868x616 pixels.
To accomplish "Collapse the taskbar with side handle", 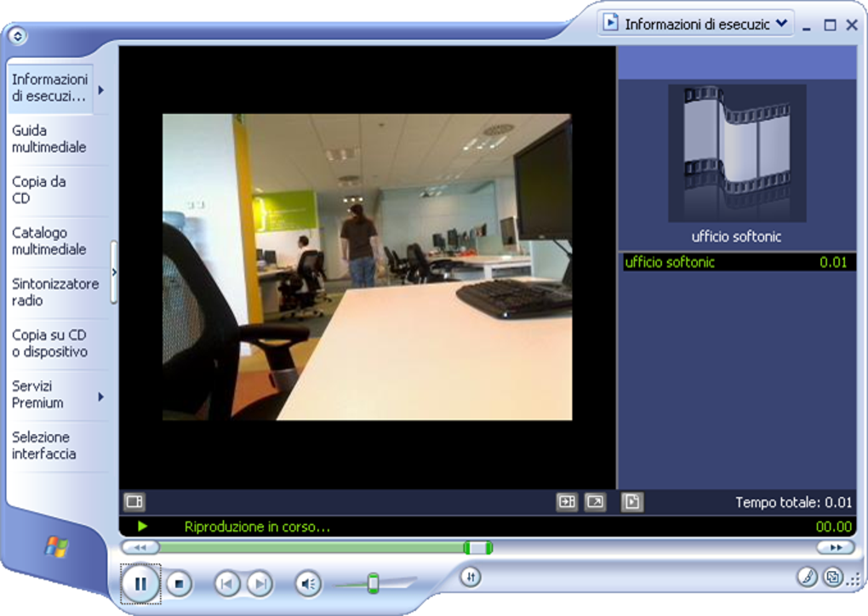I will (113, 272).
